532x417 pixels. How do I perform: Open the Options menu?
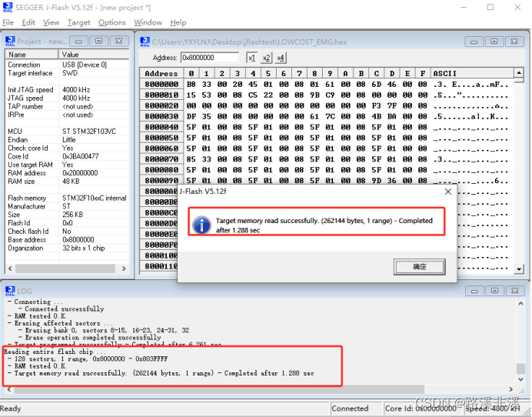coord(112,22)
